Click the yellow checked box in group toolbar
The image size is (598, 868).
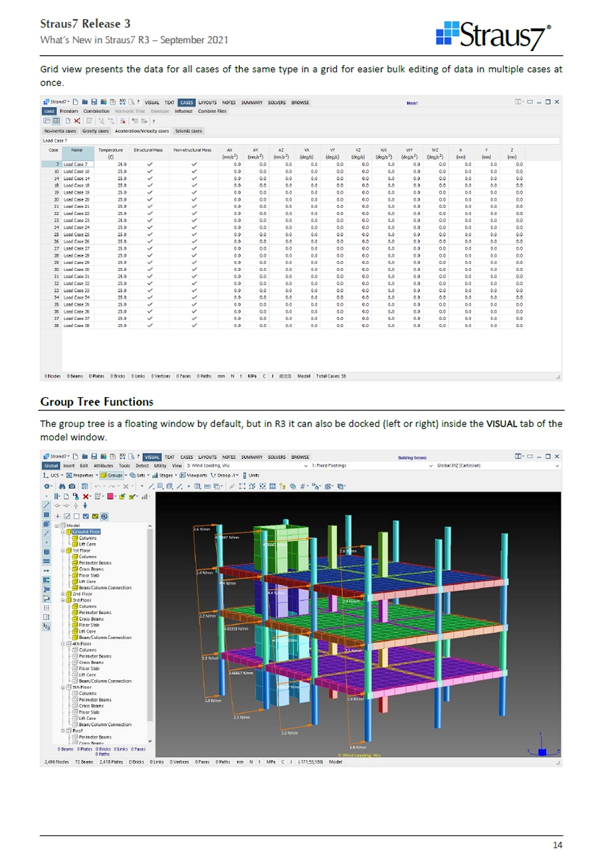(x=95, y=515)
